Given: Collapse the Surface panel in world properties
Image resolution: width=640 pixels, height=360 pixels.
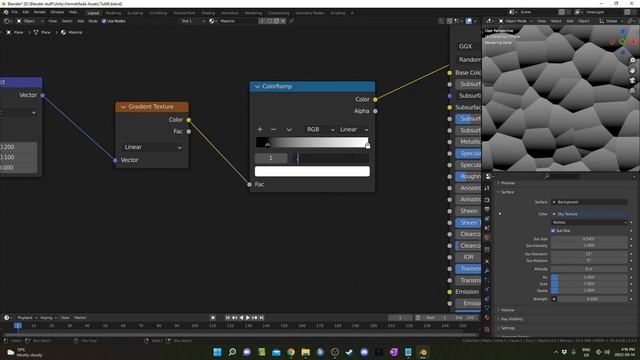Looking at the screenshot, I should pyautogui.click(x=507, y=192).
